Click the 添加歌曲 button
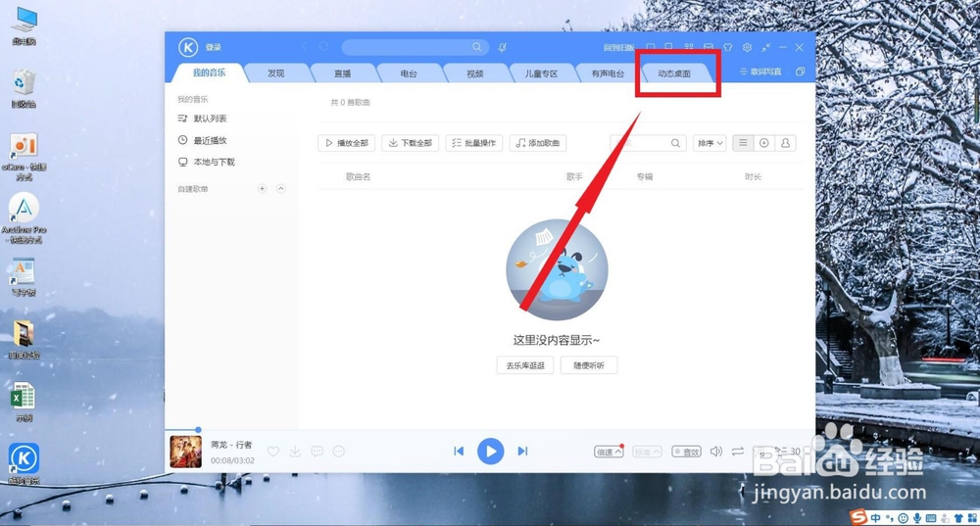Viewport: 980px width, 526px height. click(x=538, y=143)
